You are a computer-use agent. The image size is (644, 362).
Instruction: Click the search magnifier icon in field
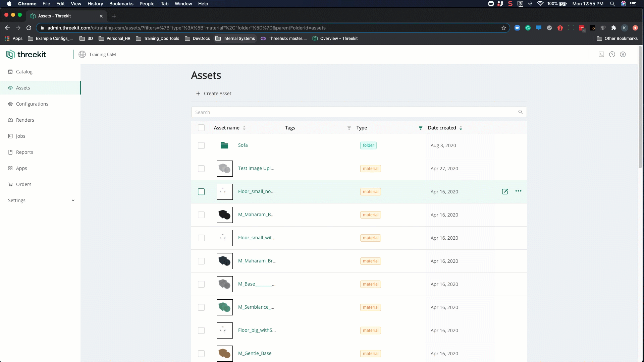click(x=520, y=112)
